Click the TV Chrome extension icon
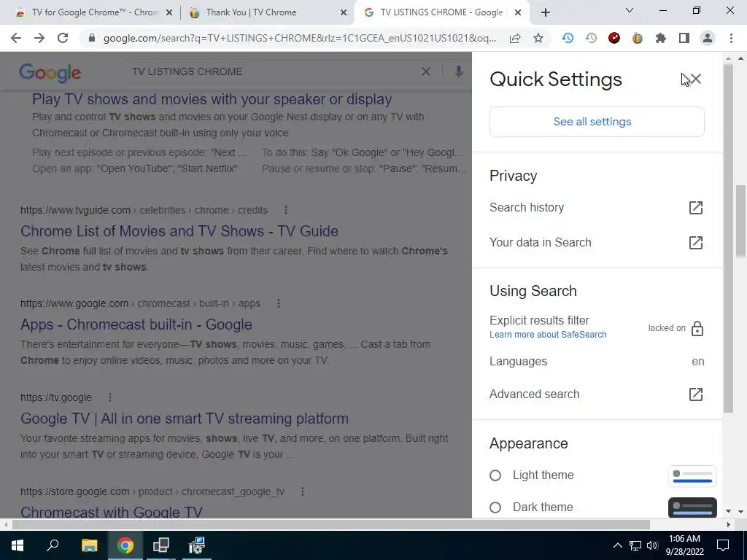Screen dimensions: 747x560 (x=638, y=38)
